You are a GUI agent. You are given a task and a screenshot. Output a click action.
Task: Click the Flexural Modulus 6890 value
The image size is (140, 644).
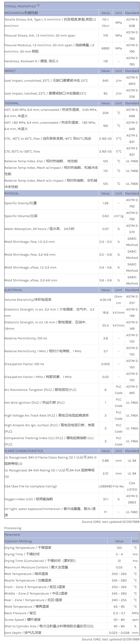coord(105,48)
